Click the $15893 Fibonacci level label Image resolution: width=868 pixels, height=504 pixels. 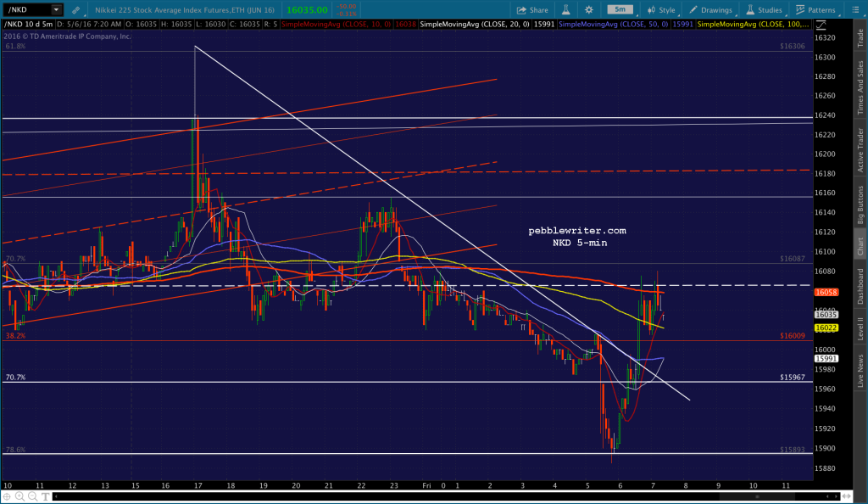(793, 450)
